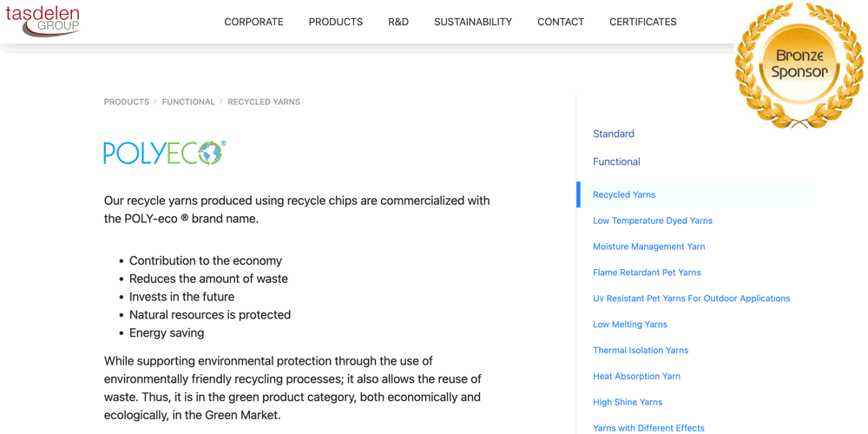Click the POLYECO brand logo
Image resolution: width=868 pixels, height=434 pixels.
(x=165, y=153)
